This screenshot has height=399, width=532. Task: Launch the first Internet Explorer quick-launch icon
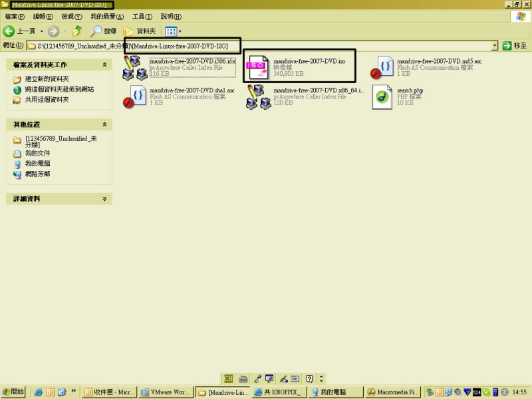[x=39, y=392]
